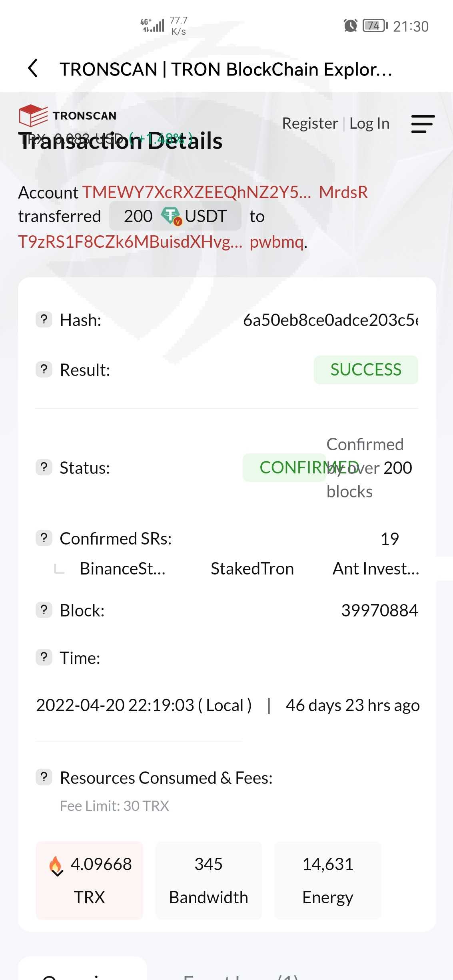This screenshot has height=980, width=453.
Task: Click the Resources Consumed help icon
Action: point(44,777)
